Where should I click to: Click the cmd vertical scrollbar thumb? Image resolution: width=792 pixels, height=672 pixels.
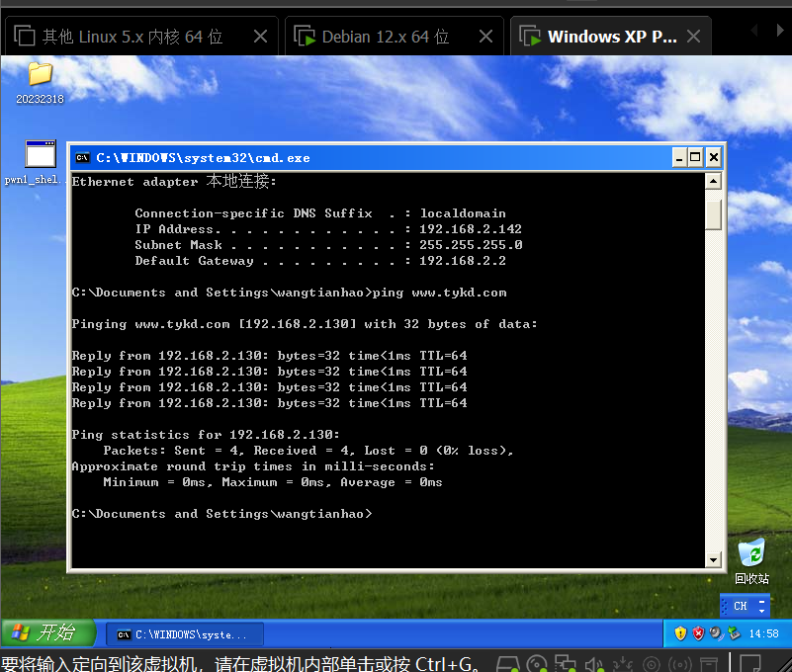coord(713,215)
